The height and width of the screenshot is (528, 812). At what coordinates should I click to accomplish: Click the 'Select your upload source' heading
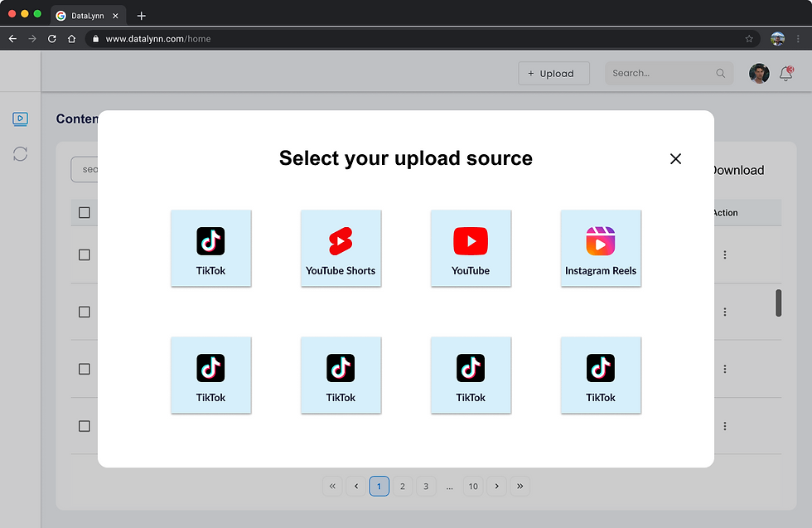coord(405,158)
